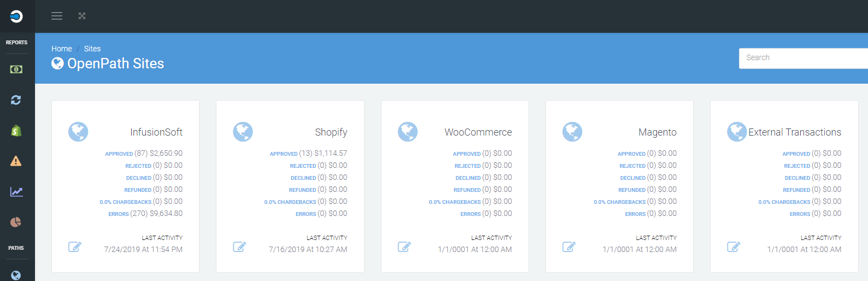Click Magento LAST ACTIVITY label
868x281 pixels.
point(656,238)
